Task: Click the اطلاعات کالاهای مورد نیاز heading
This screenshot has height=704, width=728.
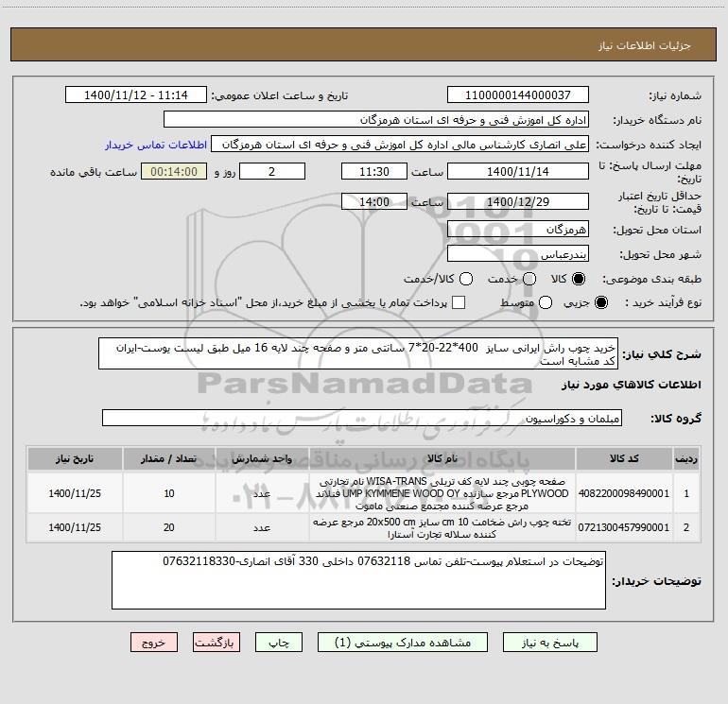Action: point(632,385)
